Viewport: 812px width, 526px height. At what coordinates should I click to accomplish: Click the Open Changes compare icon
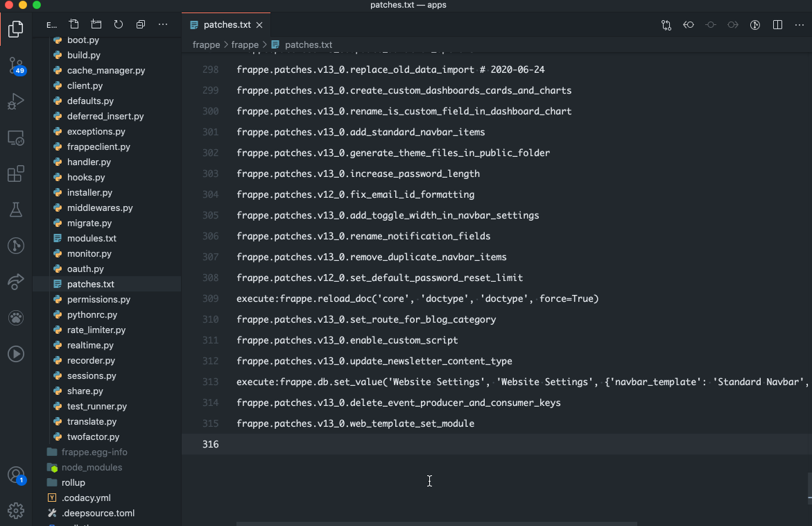[666, 25]
